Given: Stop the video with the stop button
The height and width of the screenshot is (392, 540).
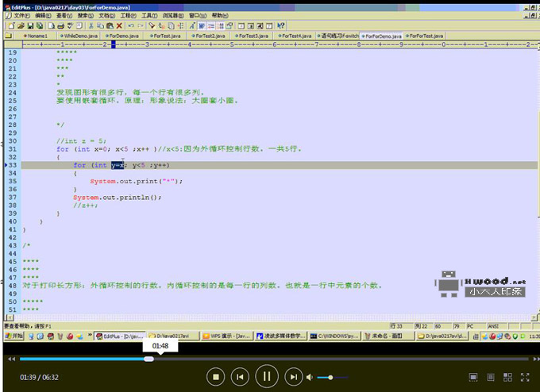Looking at the screenshot, I should click(215, 377).
